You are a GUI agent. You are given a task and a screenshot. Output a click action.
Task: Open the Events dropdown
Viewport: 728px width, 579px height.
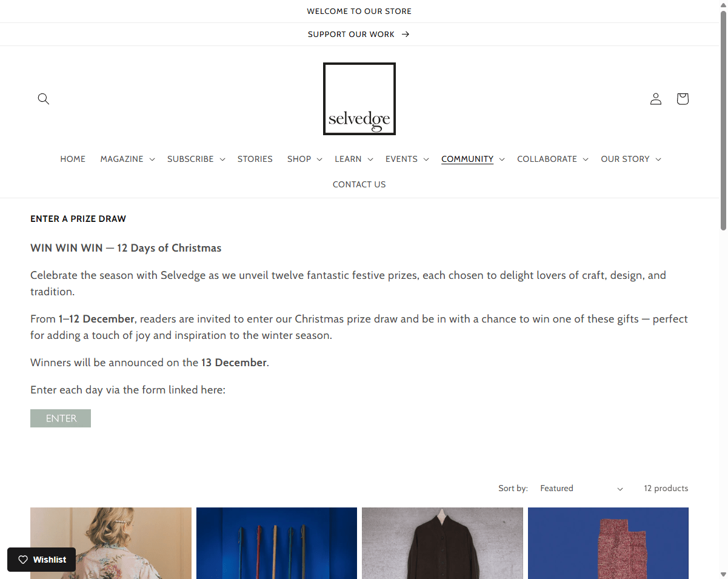click(x=407, y=159)
